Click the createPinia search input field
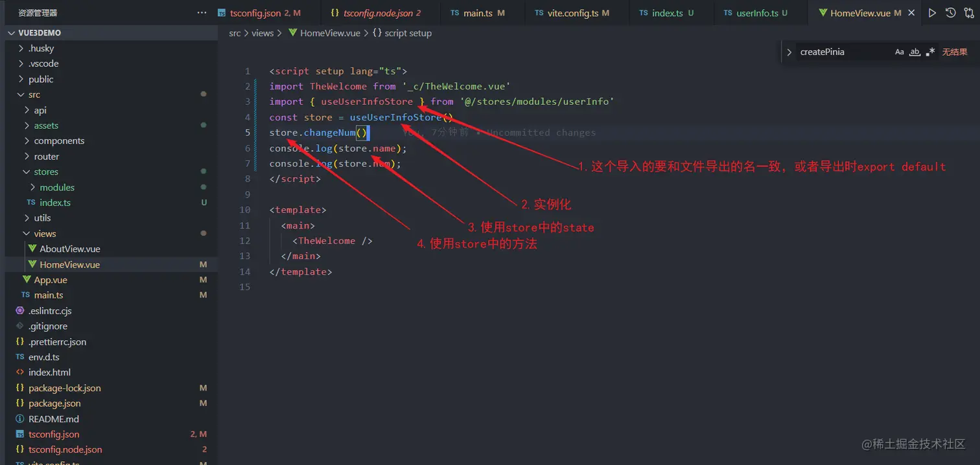The height and width of the screenshot is (465, 980). tap(844, 52)
